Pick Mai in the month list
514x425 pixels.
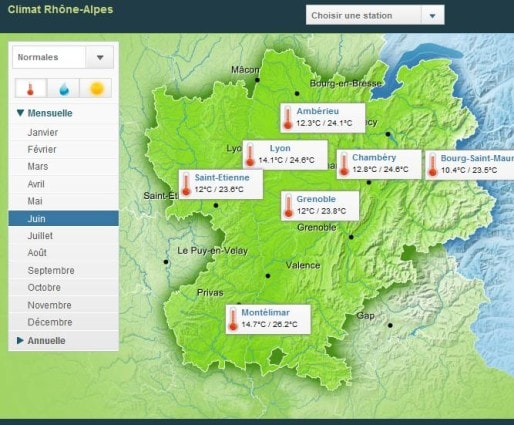click(63, 201)
